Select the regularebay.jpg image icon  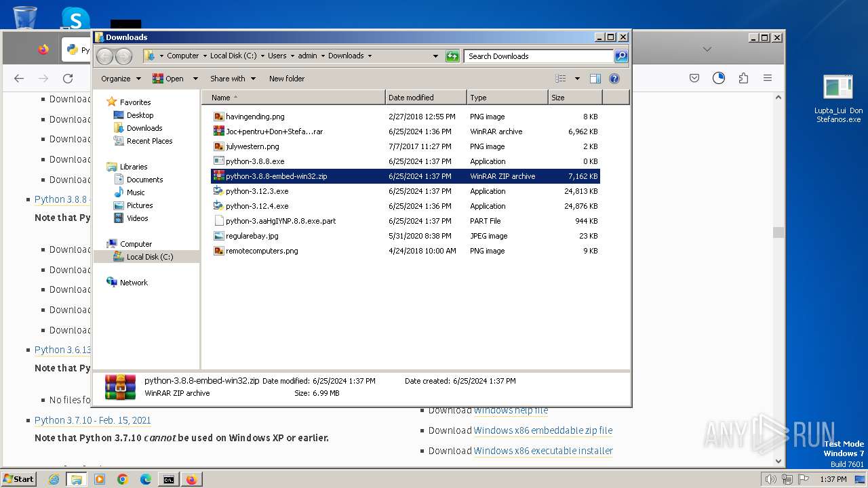218,236
